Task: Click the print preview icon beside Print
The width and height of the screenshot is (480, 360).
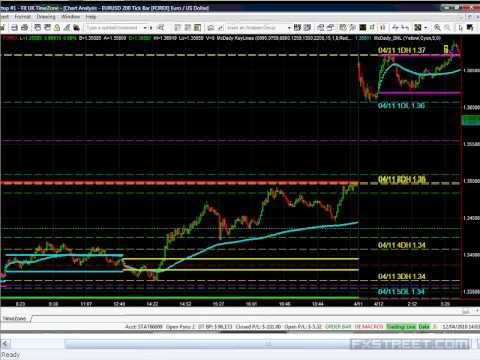Action: click(24, 28)
